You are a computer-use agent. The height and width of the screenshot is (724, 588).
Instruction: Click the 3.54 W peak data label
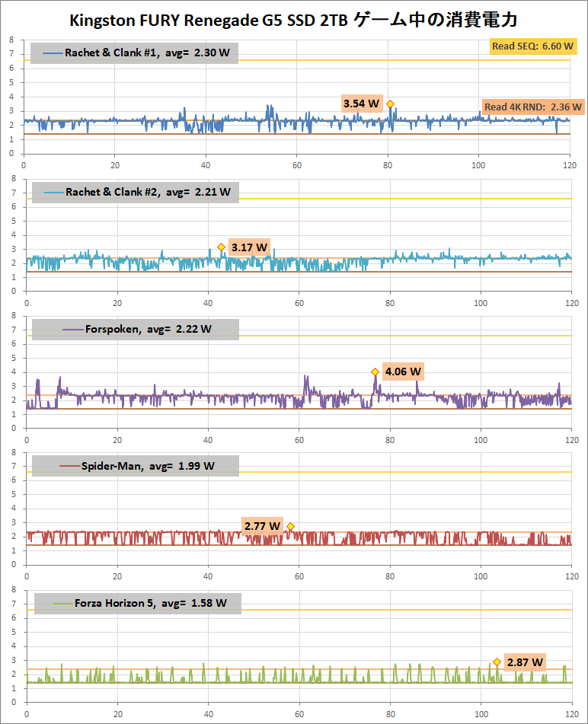[x=361, y=104]
